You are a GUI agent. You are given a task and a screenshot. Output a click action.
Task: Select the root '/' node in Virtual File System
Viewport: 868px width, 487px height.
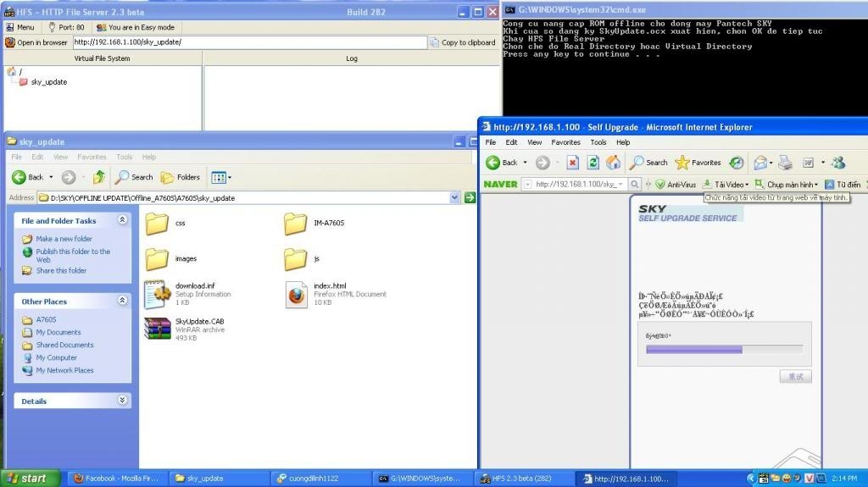tap(15, 71)
